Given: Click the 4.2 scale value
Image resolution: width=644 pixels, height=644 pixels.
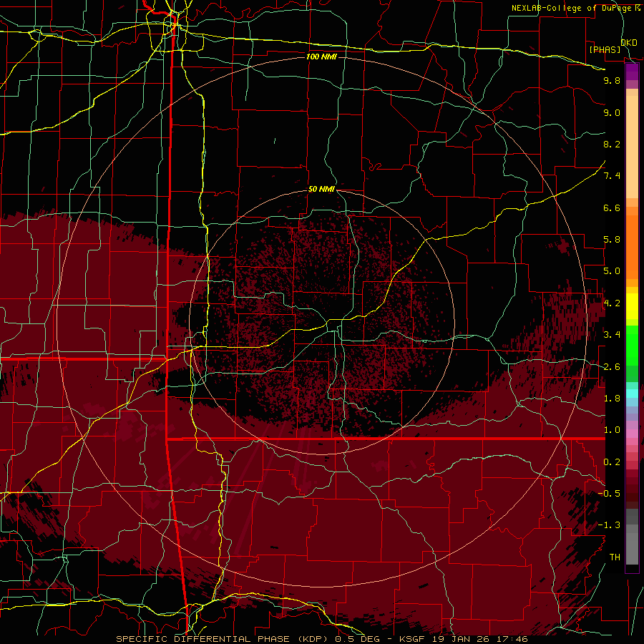Looking at the screenshot, I should point(612,303).
